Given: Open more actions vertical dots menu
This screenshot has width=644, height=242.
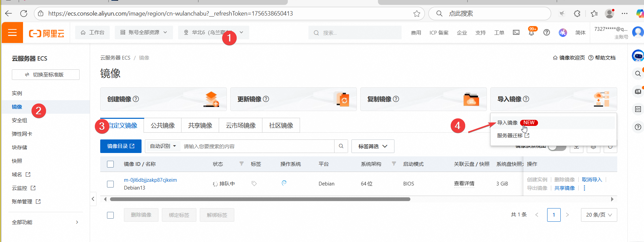Looking at the screenshot, I should click(x=584, y=188).
